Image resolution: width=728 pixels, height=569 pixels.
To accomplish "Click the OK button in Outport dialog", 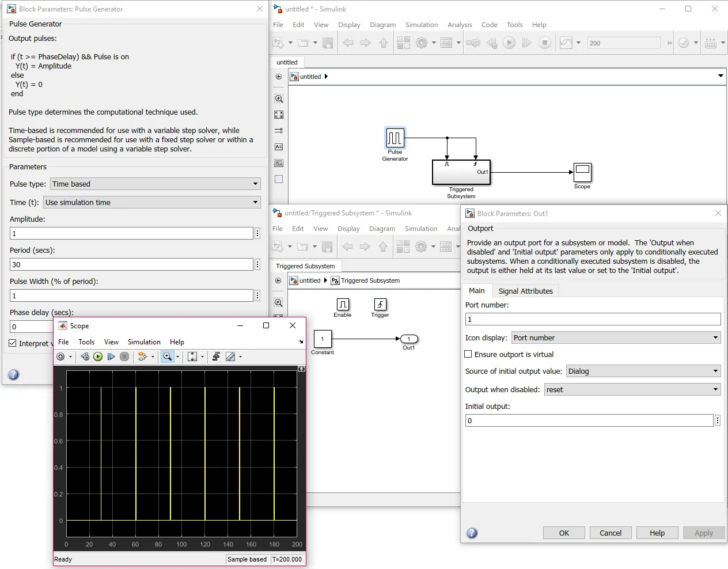I will [564, 533].
